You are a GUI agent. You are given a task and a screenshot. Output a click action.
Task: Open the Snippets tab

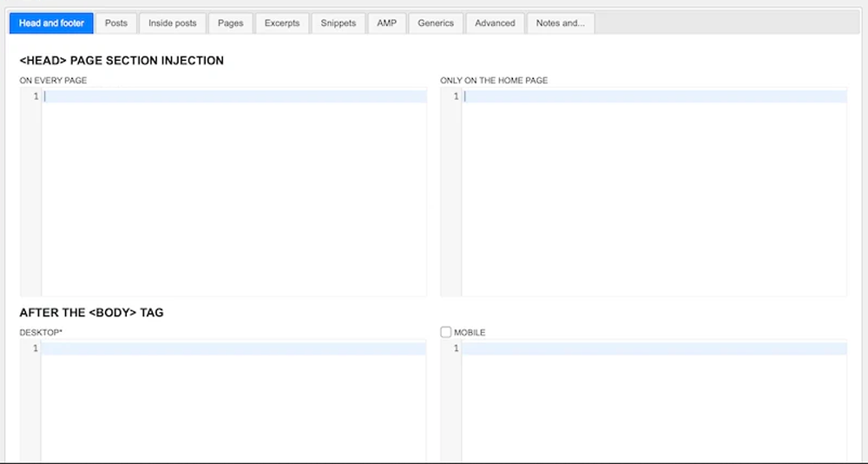(338, 23)
